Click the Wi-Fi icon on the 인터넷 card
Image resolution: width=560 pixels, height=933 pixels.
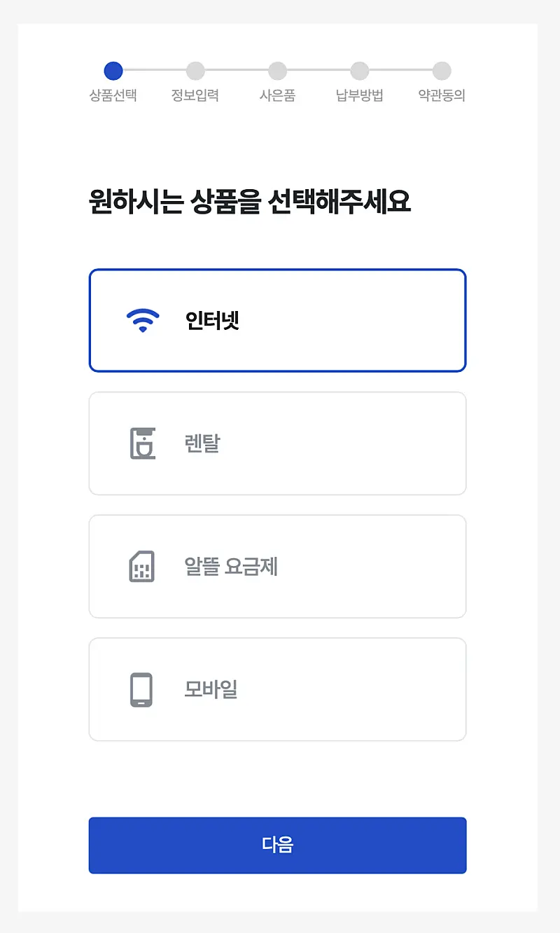click(x=143, y=320)
